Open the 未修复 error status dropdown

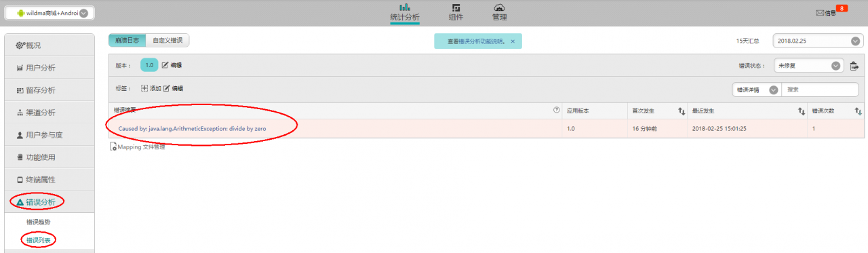pyautogui.click(x=808, y=66)
